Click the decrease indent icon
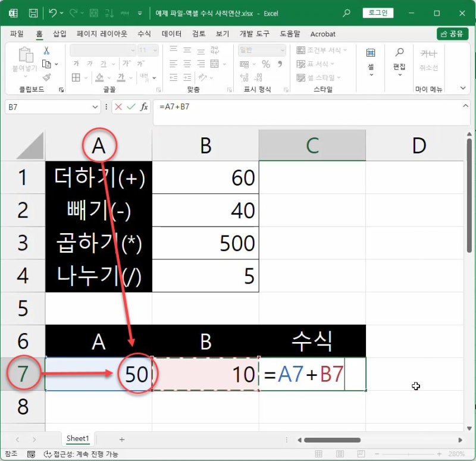 pyautogui.click(x=173, y=77)
